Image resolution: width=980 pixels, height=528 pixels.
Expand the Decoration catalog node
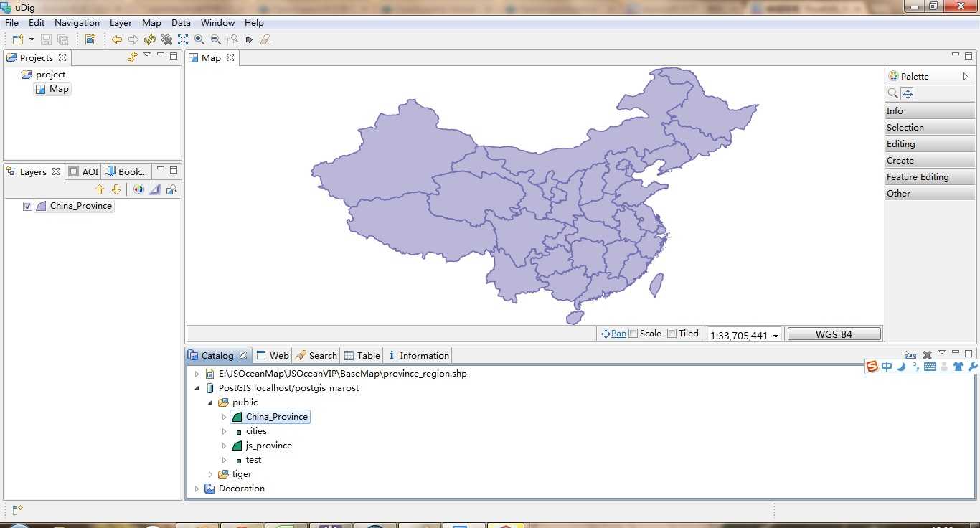(x=197, y=489)
